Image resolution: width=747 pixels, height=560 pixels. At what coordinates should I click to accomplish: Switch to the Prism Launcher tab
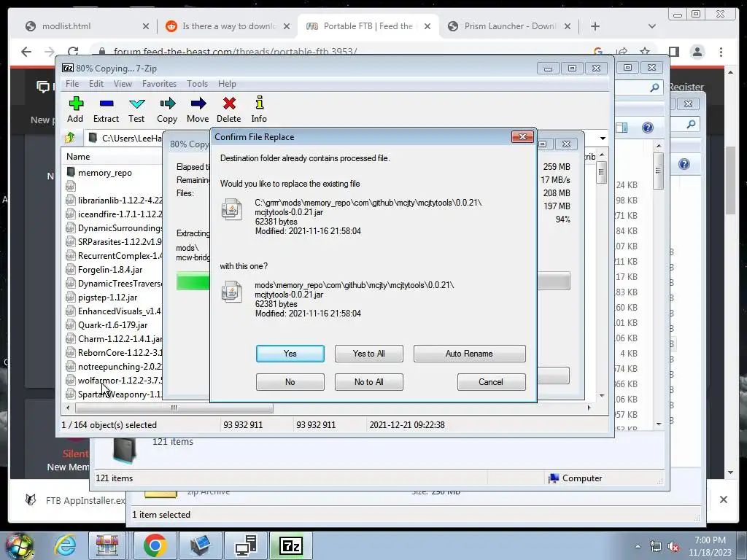(x=508, y=26)
